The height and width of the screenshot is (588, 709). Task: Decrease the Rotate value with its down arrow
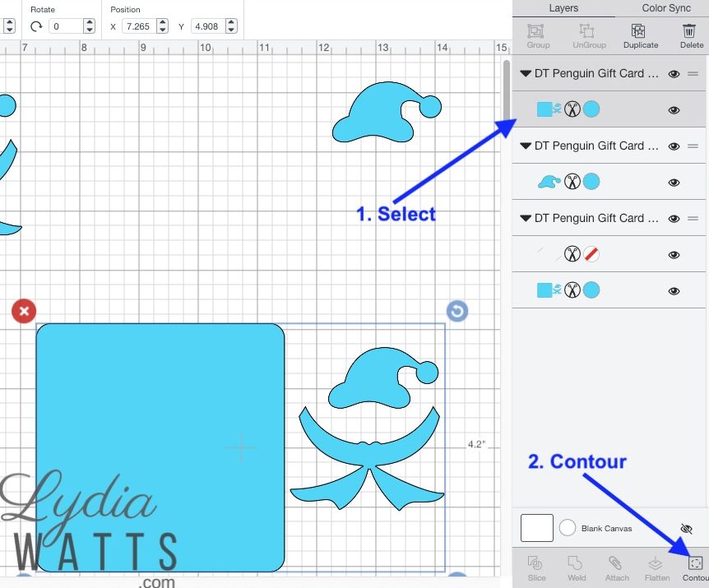(x=89, y=30)
